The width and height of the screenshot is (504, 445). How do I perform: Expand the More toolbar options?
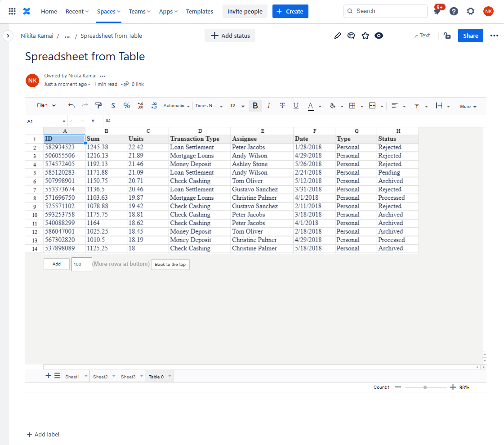pyautogui.click(x=467, y=106)
